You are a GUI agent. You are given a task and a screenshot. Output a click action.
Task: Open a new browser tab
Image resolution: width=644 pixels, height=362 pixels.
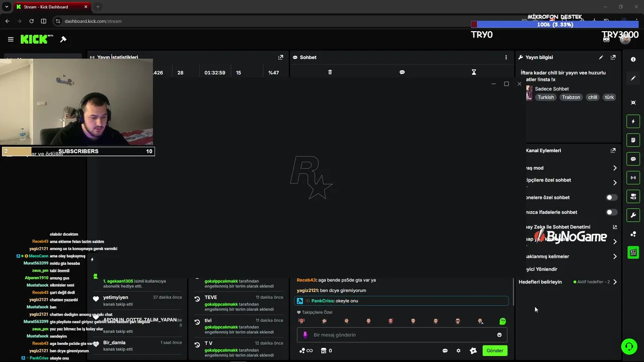[98, 7]
